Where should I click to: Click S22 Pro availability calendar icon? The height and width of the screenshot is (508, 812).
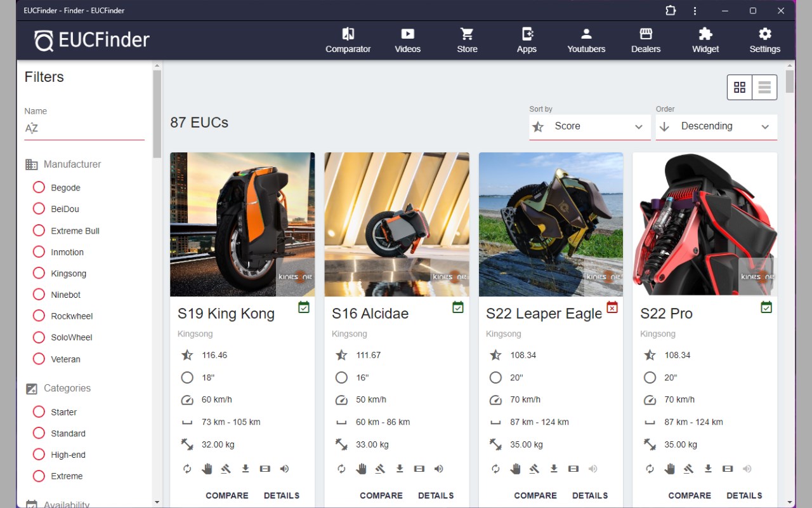(x=766, y=307)
